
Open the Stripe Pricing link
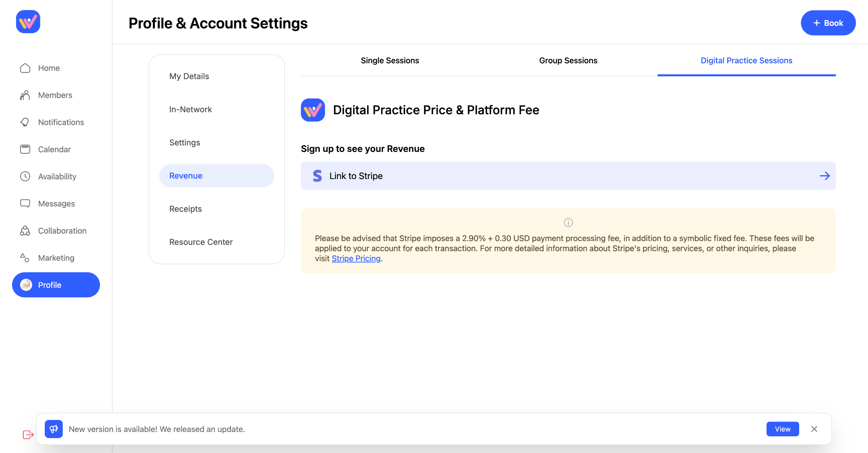pos(356,259)
